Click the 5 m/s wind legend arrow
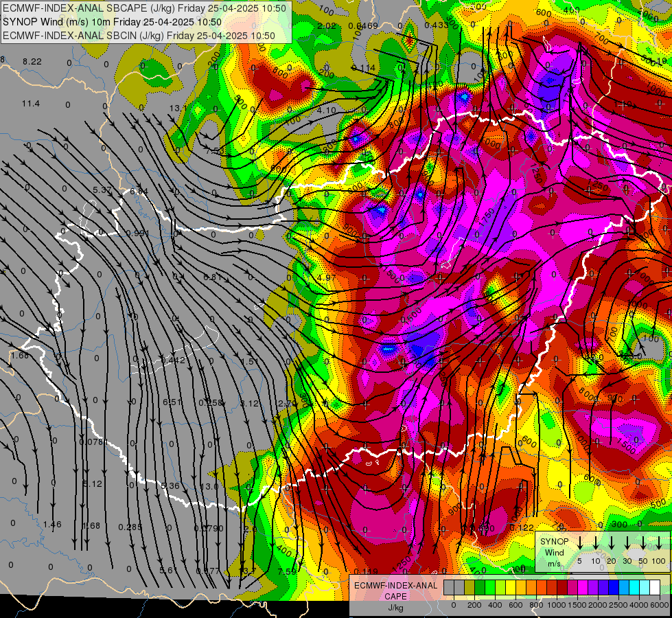 pyautogui.click(x=580, y=542)
